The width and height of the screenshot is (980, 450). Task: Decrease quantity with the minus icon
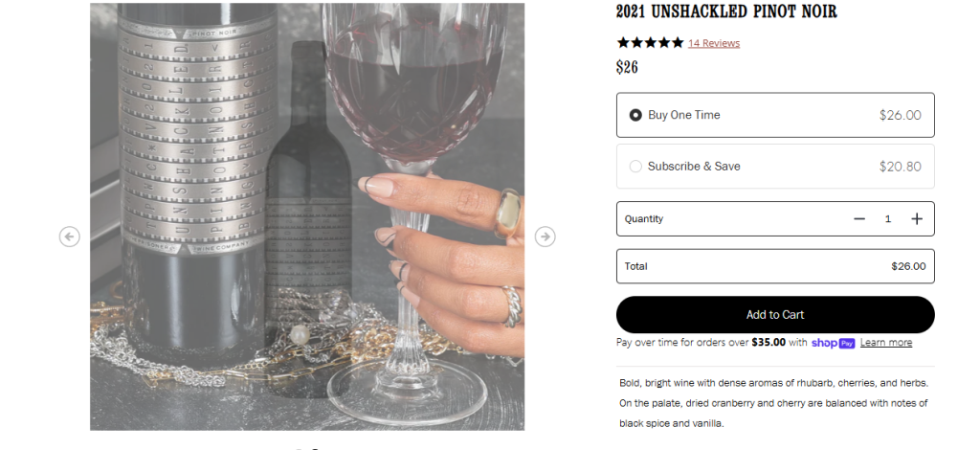(x=859, y=218)
